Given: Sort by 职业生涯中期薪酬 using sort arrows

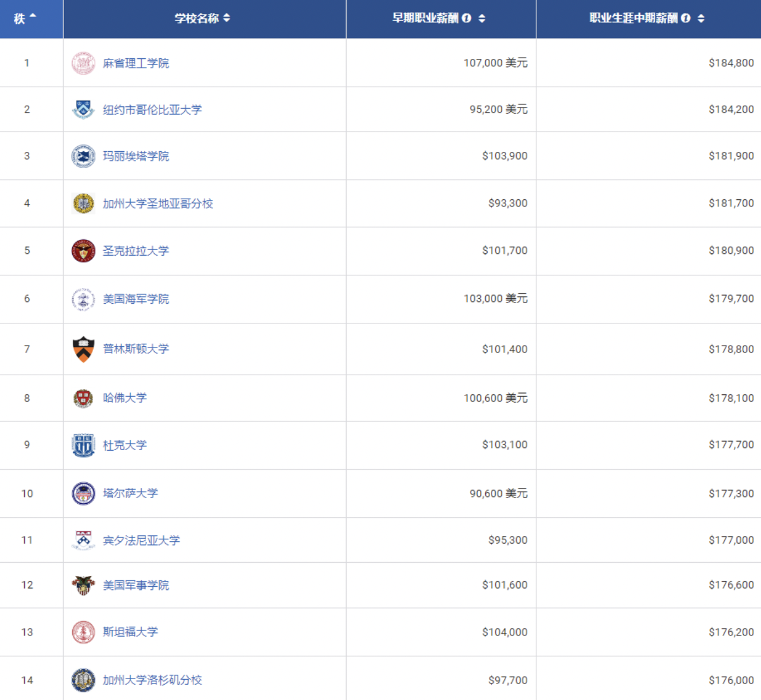Looking at the screenshot, I should 701,18.
